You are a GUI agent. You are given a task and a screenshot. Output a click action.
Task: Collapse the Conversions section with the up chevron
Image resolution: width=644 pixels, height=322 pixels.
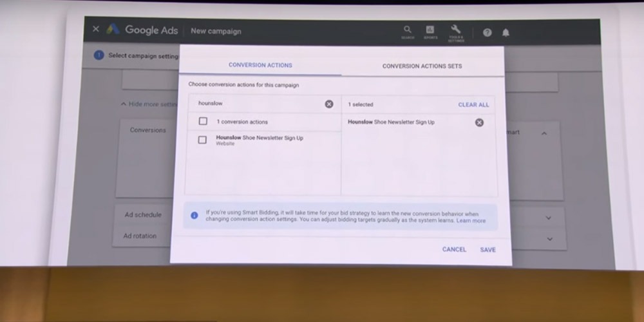pos(544,133)
